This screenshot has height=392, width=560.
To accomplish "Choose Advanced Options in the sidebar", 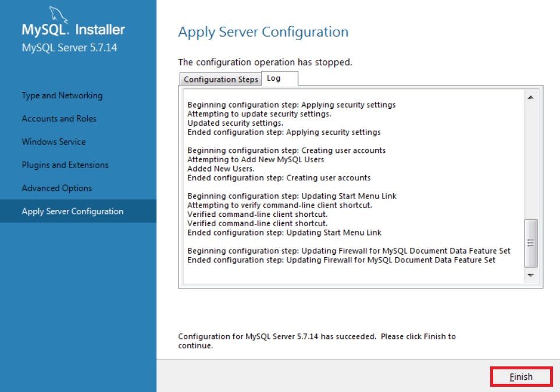I will (x=57, y=188).
